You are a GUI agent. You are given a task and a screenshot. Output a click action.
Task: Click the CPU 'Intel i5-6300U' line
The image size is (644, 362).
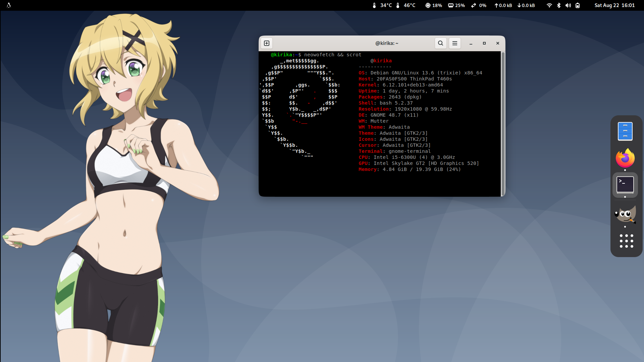[407, 157]
